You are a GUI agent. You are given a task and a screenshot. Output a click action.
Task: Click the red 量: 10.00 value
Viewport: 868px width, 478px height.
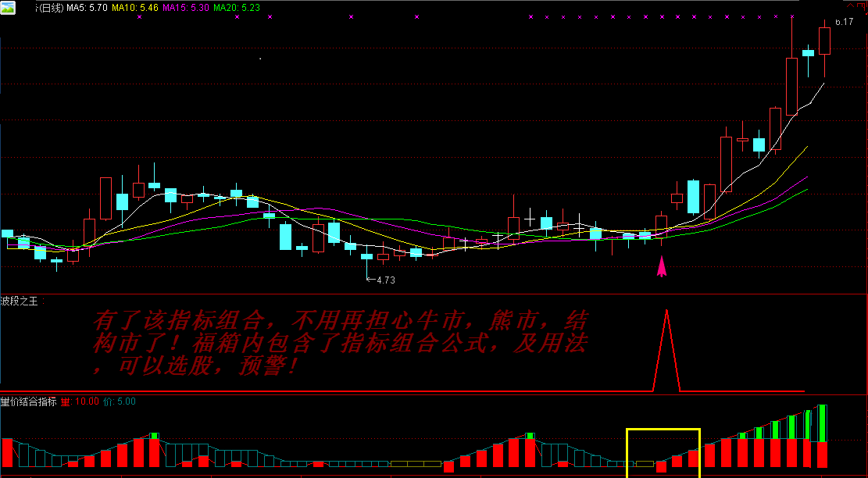pyautogui.click(x=79, y=401)
